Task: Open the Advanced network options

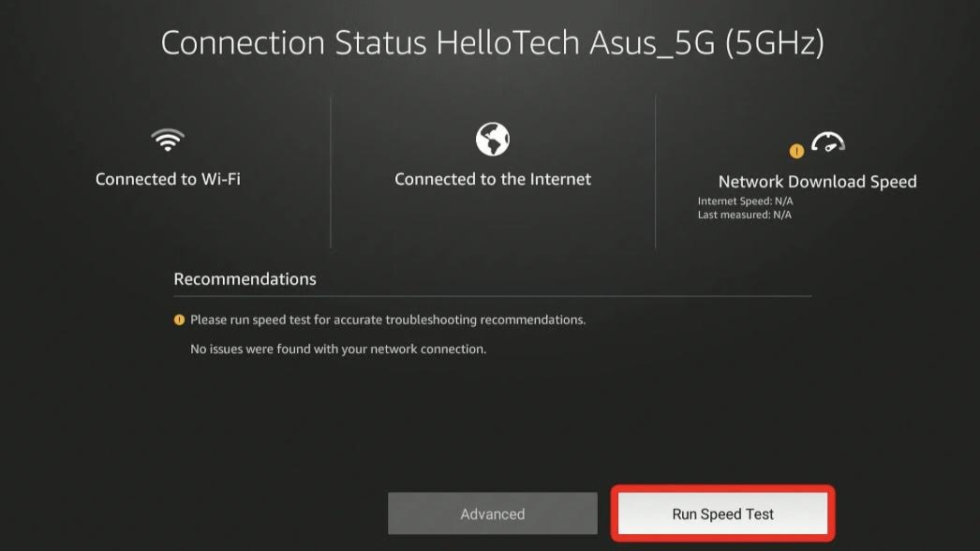Action: [x=493, y=514]
